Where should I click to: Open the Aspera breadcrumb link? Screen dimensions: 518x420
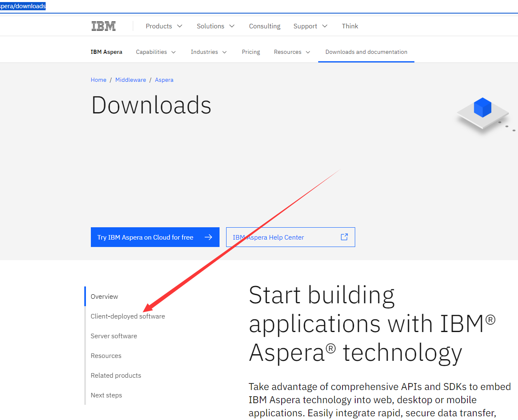(x=164, y=80)
